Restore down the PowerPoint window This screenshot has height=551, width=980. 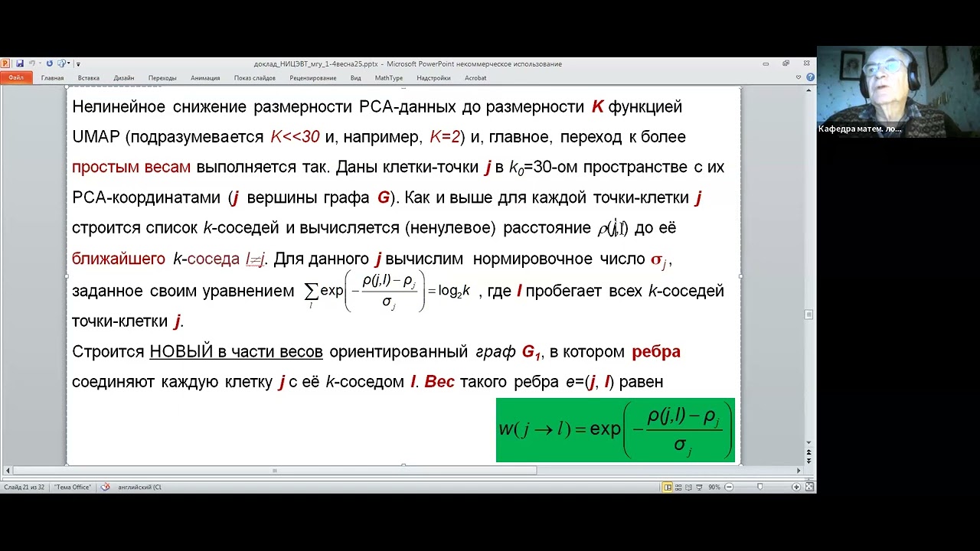coord(786,64)
